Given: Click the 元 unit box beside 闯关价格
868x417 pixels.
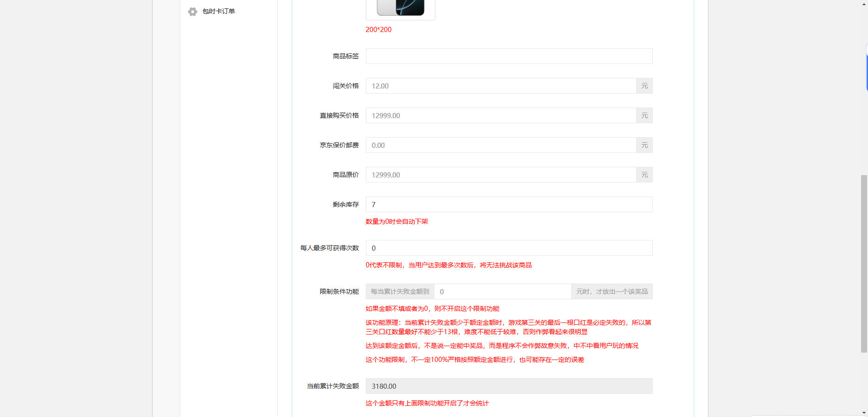Looking at the screenshot, I should coord(645,86).
